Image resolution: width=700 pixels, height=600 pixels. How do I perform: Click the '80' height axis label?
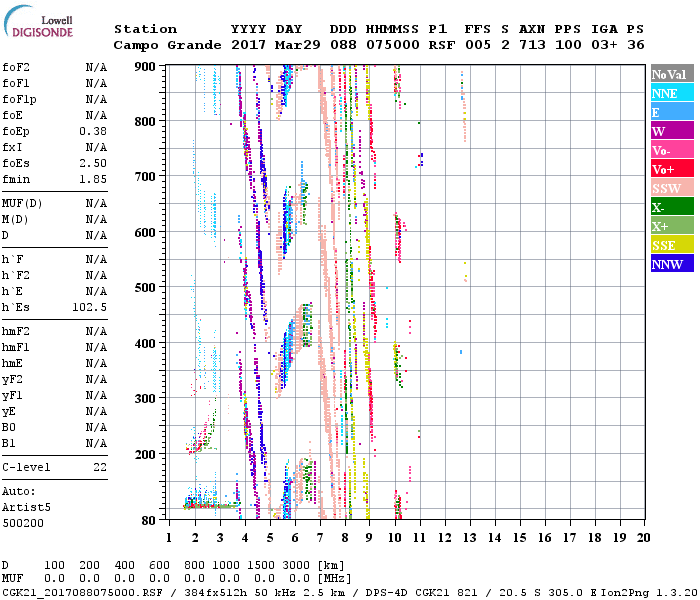[149, 520]
